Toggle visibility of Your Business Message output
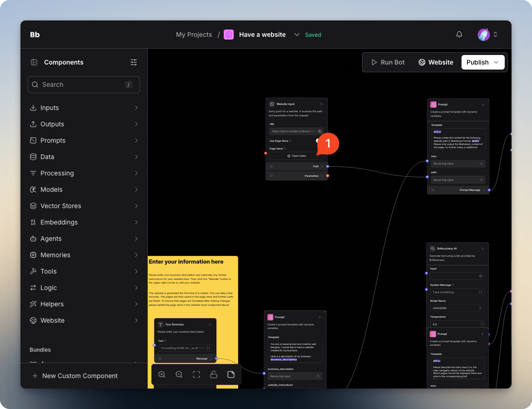Screen dimensions: 532x409 160,359
